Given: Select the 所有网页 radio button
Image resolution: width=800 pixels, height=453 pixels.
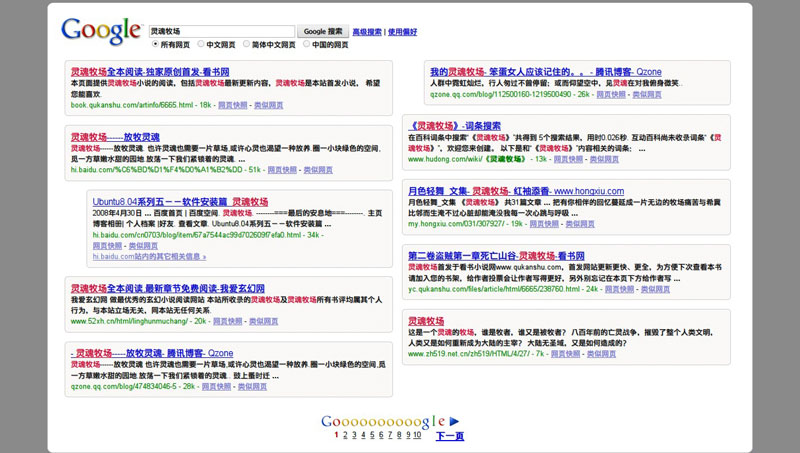Looking at the screenshot, I should point(155,44).
